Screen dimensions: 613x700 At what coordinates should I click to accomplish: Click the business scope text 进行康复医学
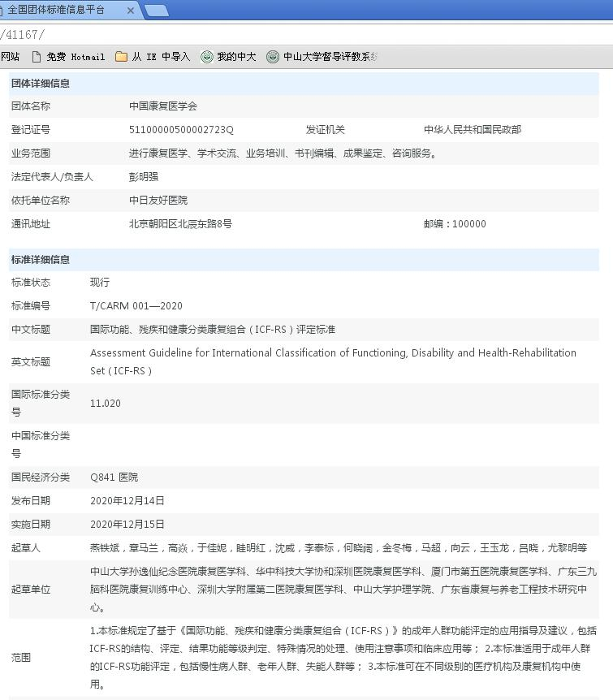point(284,153)
